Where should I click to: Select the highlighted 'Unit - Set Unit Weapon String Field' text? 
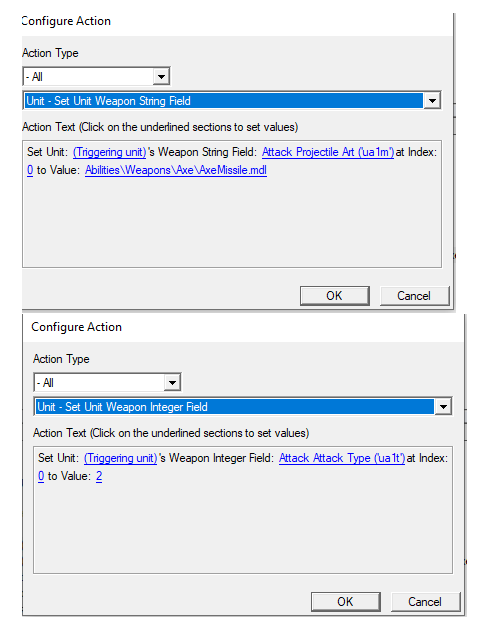[108, 100]
